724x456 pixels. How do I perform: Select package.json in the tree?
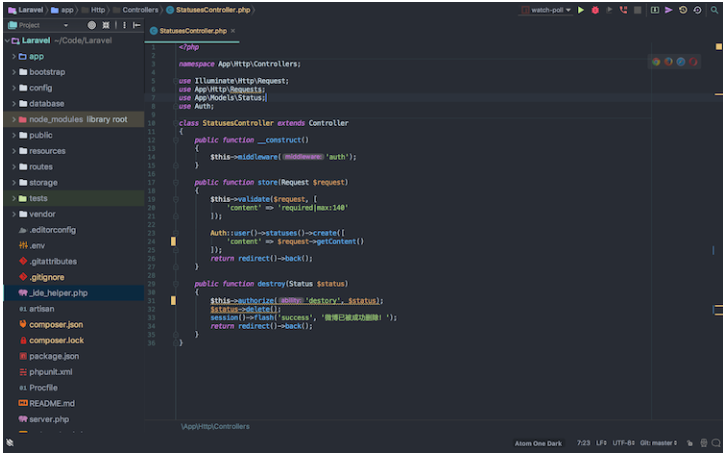(74, 356)
